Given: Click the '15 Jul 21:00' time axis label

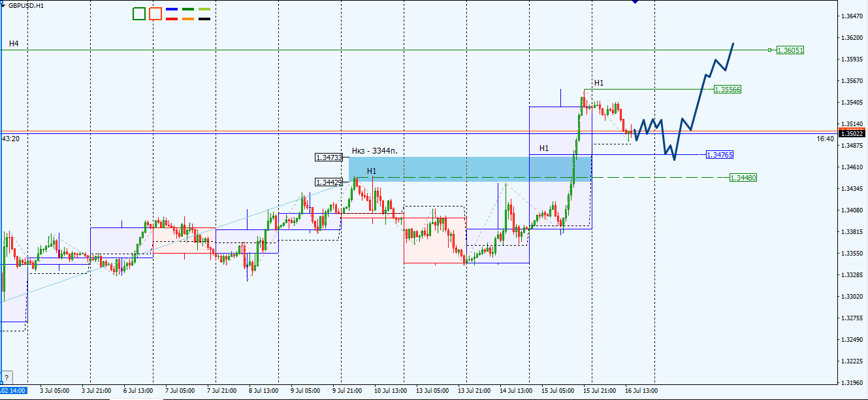Looking at the screenshot, I should tap(598, 391).
